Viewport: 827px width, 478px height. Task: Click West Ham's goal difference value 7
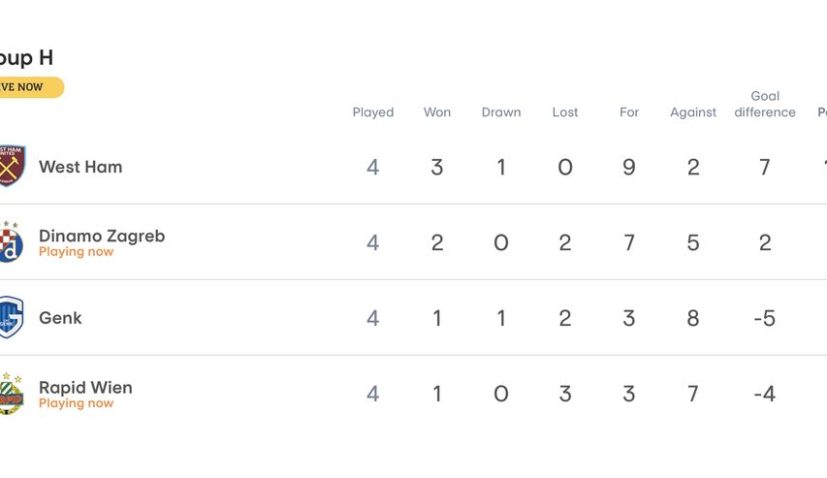pos(765,167)
